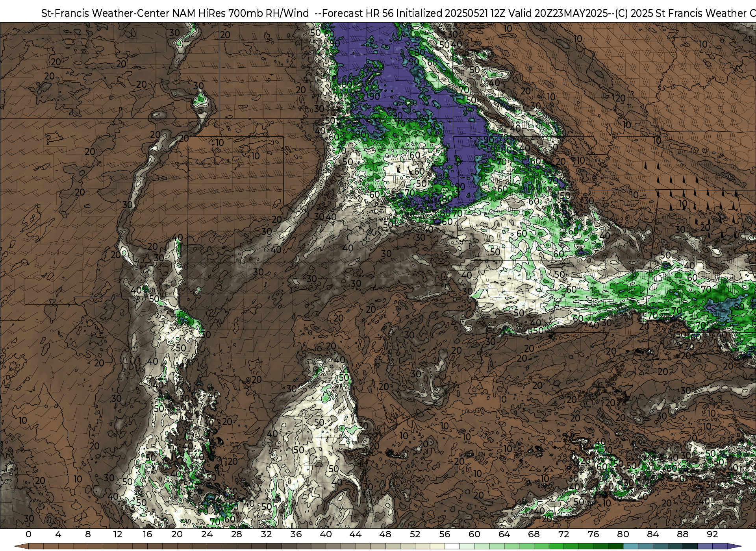This screenshot has height=551, width=756.
Task: Click the colorbar label '88'
Action: (683, 534)
